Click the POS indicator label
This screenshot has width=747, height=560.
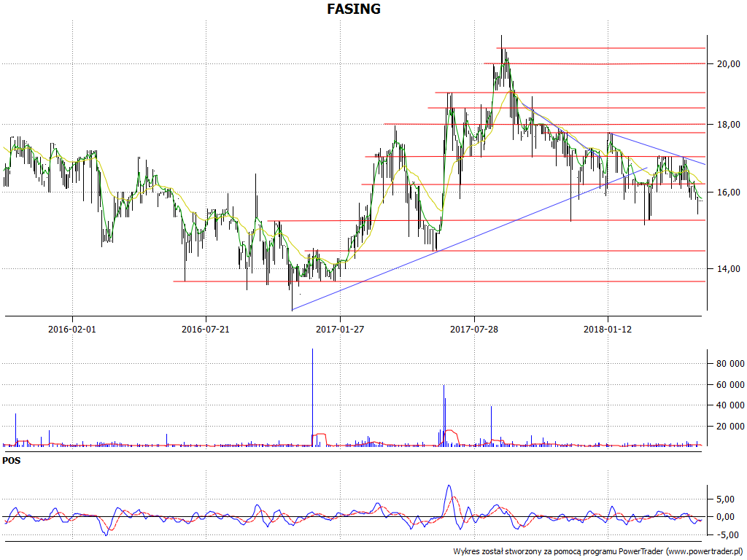[x=12, y=461]
